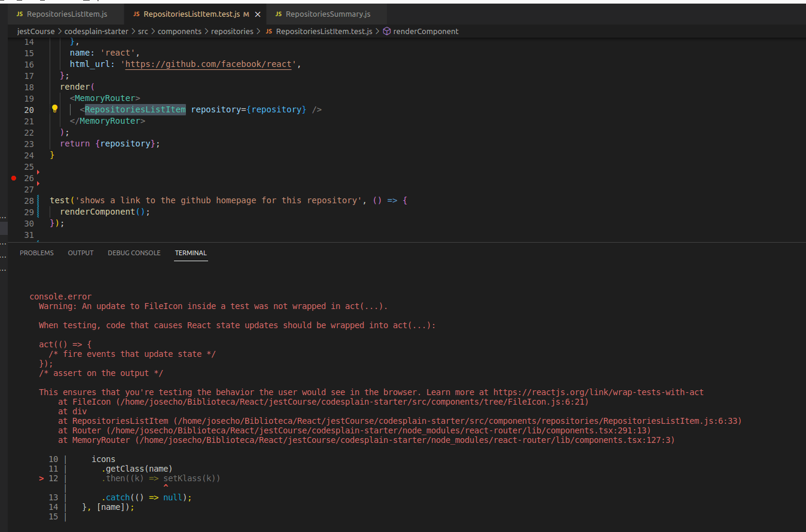Click the .catch(() => null) line in terminal
The image size is (806, 532).
(x=146, y=497)
